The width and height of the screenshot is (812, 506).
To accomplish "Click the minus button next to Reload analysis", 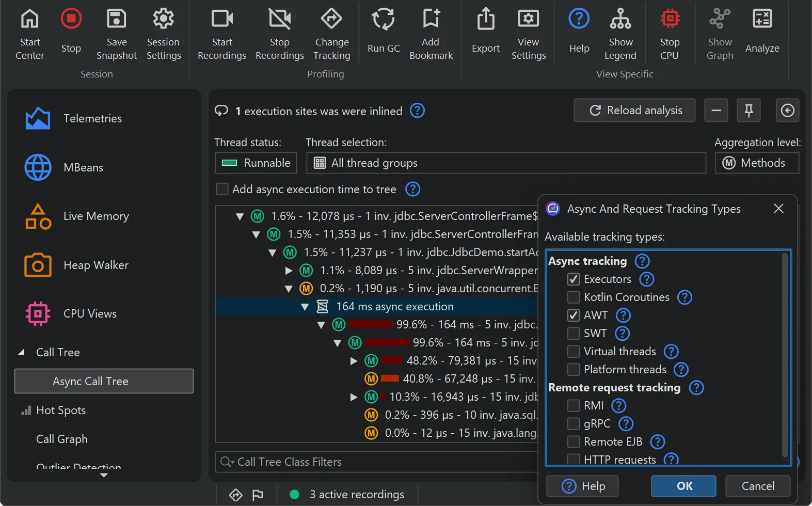I will pyautogui.click(x=717, y=110).
